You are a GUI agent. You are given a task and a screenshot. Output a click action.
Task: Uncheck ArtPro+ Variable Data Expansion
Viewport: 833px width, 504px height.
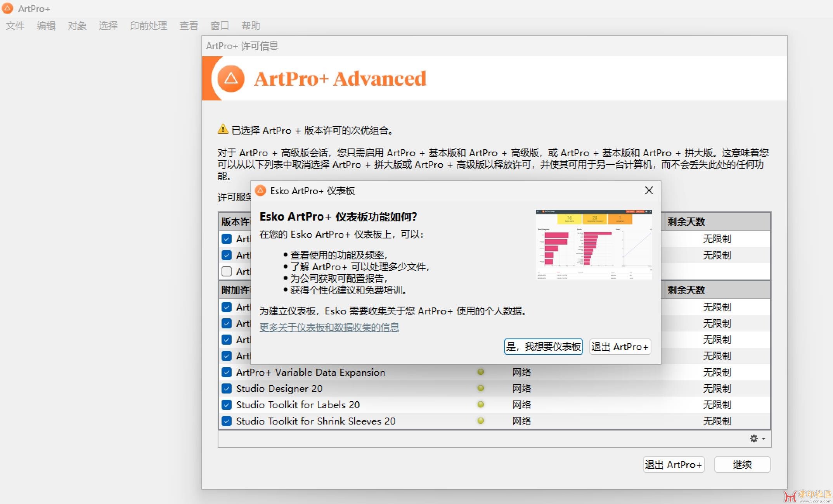click(x=227, y=372)
